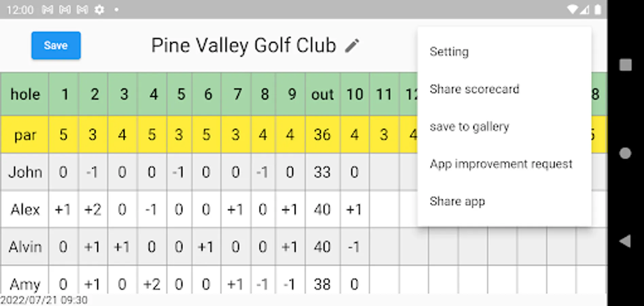Tap the first Gmail notification icon
The width and height of the screenshot is (644, 306).
(x=47, y=10)
